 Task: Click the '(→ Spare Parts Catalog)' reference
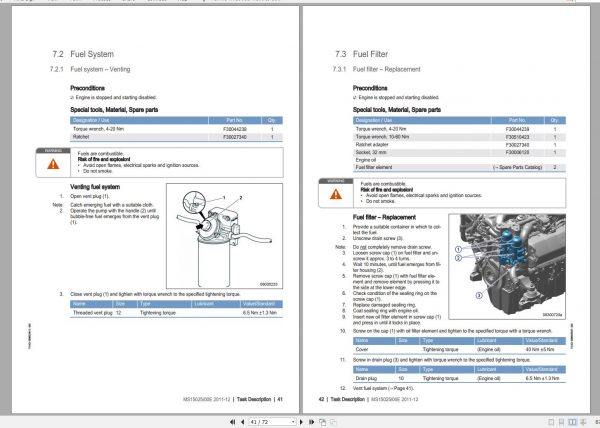(x=517, y=168)
